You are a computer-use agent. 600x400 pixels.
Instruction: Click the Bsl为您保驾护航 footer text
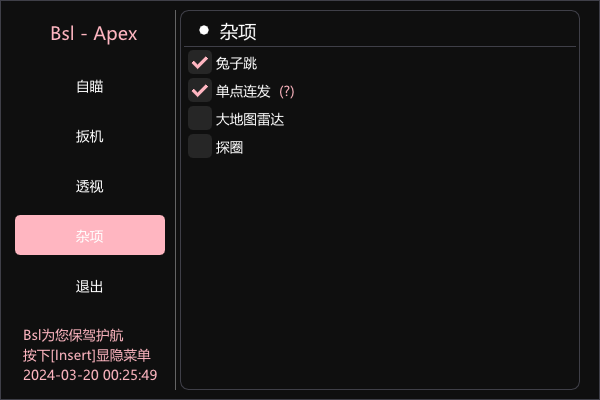tap(73, 335)
